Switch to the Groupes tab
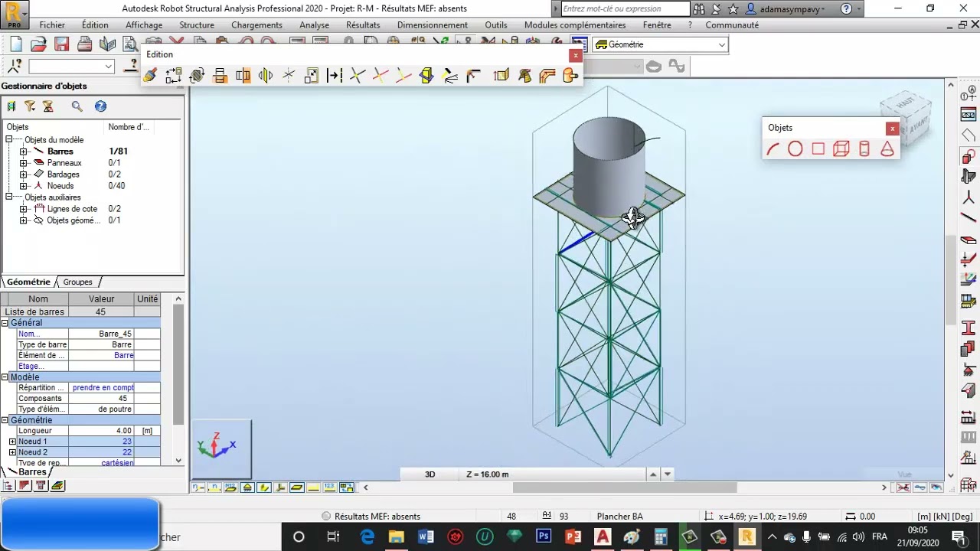Viewport: 980px width, 551px height. 77,282
